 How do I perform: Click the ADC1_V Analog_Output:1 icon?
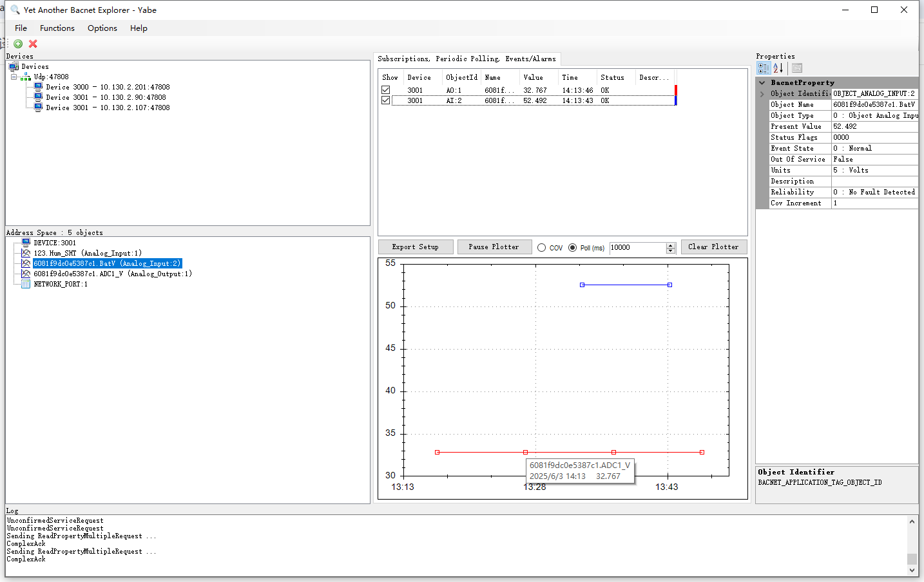[26, 274]
